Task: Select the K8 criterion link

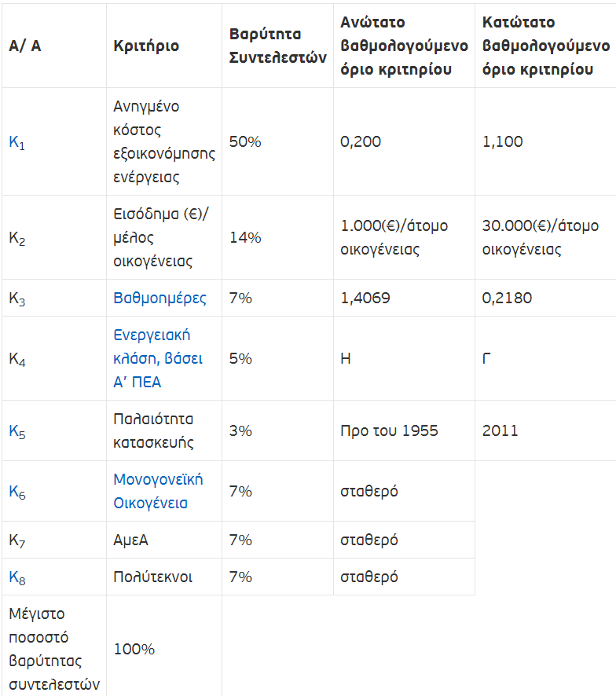Action: [16, 577]
